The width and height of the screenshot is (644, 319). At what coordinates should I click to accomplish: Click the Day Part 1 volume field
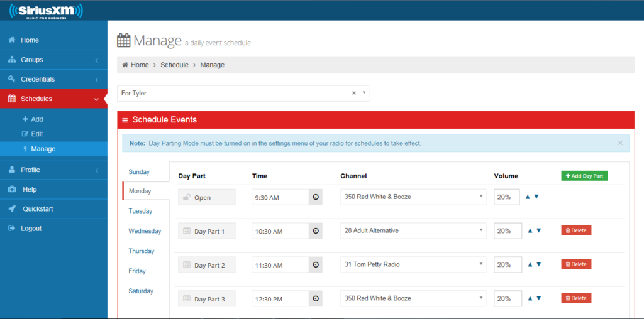coord(507,230)
